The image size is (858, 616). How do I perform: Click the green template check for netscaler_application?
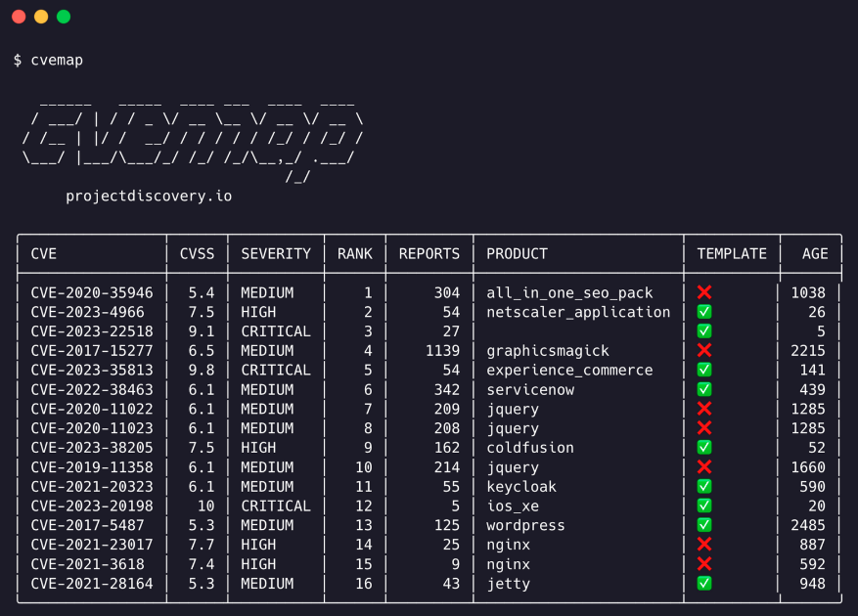click(x=703, y=311)
